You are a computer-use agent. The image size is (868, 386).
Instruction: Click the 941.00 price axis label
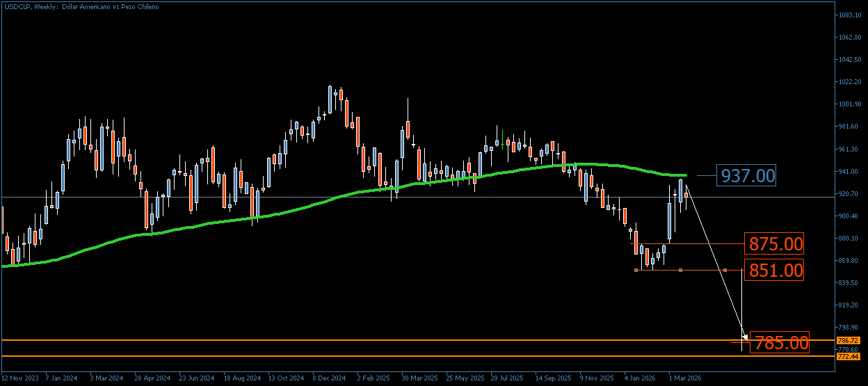coord(847,172)
